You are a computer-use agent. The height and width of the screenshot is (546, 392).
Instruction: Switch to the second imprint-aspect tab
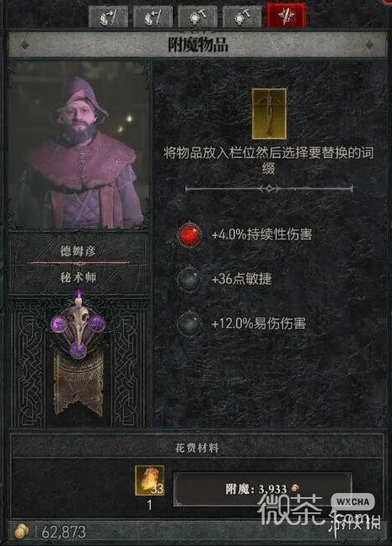153,16
